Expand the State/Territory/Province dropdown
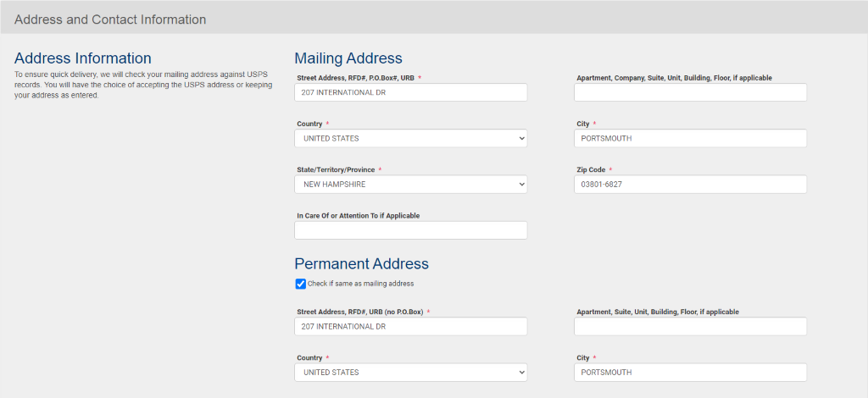 pos(411,184)
